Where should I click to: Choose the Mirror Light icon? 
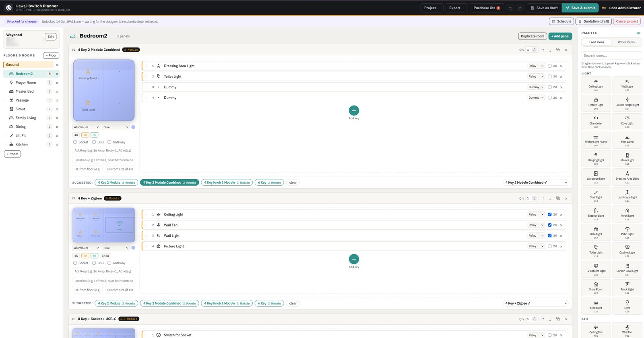click(627, 159)
